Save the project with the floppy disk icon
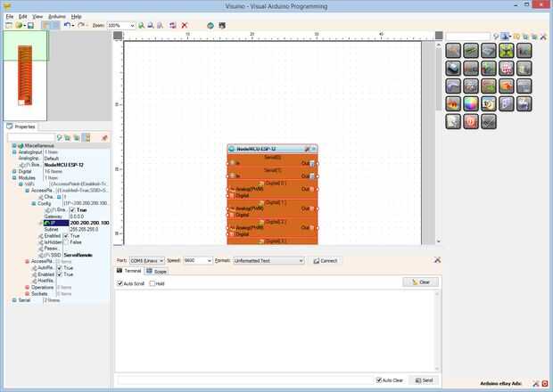This screenshot has width=553, height=392. pyautogui.click(x=30, y=25)
